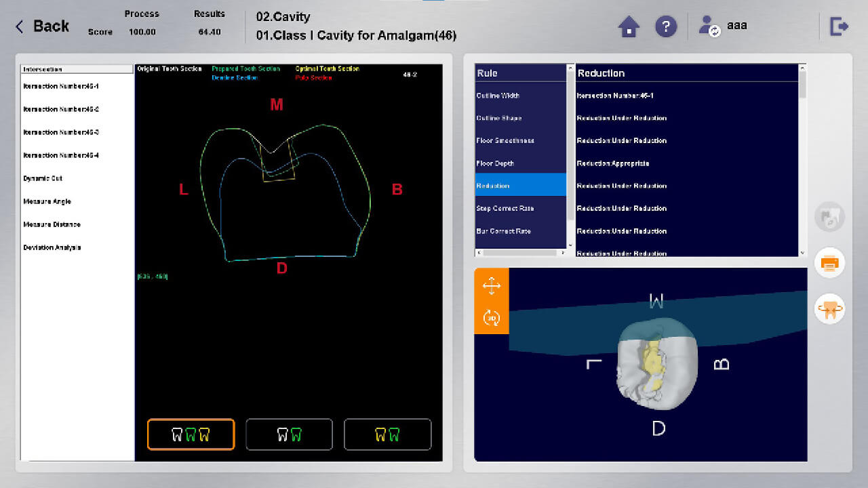Select the Outline Shape rule
The height and width of the screenshot is (488, 868).
pos(520,118)
